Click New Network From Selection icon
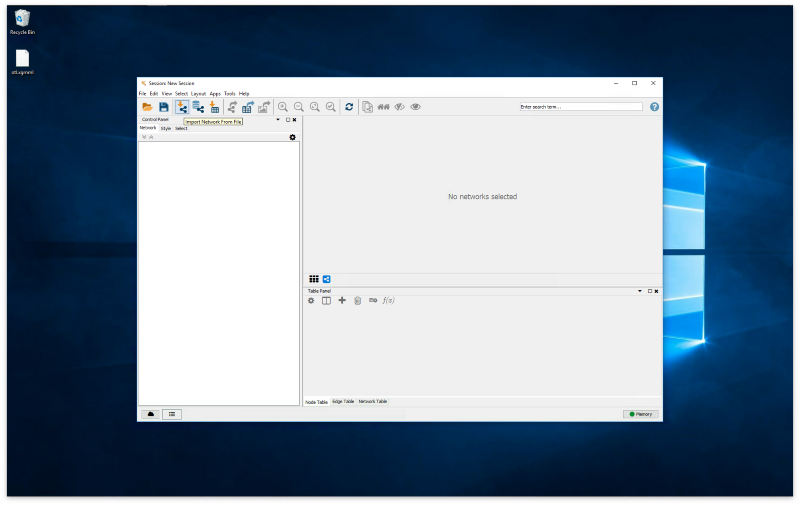 [x=367, y=107]
